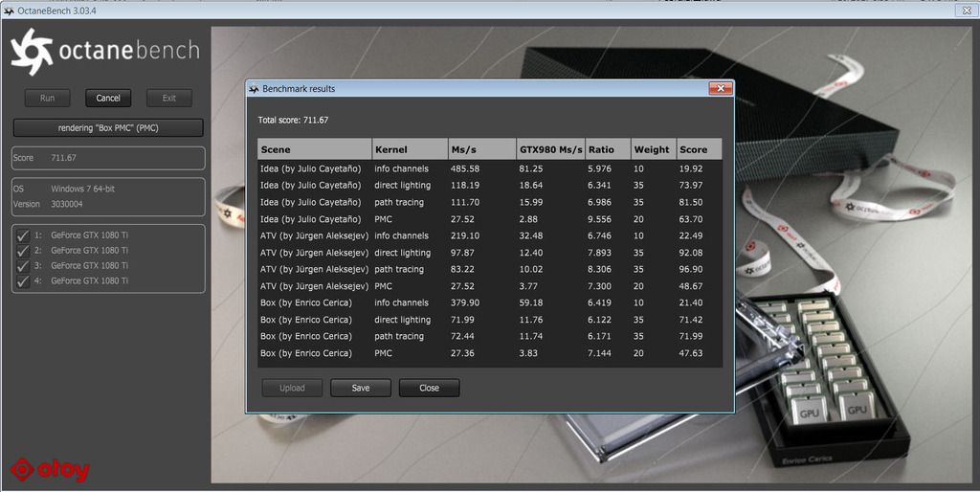Click the disabled Run button
This screenshot has width=980, height=492.
click(x=48, y=99)
